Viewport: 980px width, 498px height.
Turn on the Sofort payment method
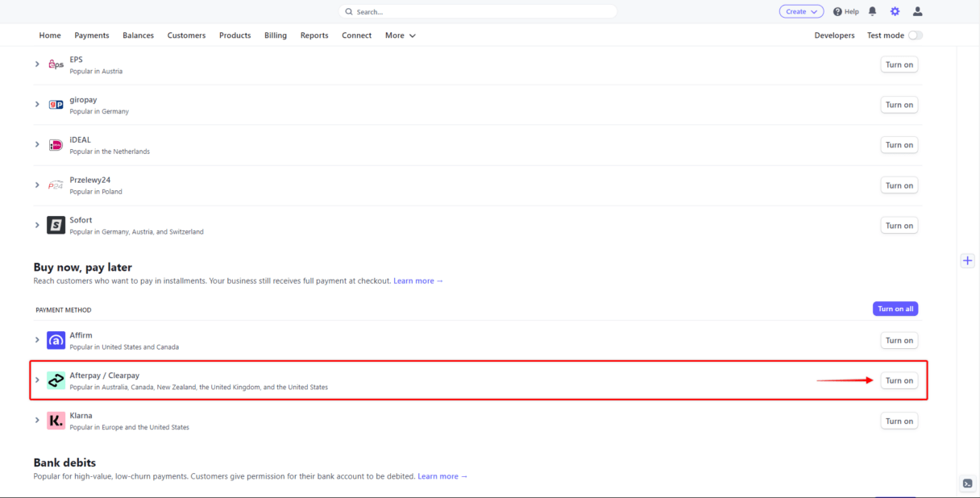(x=899, y=226)
